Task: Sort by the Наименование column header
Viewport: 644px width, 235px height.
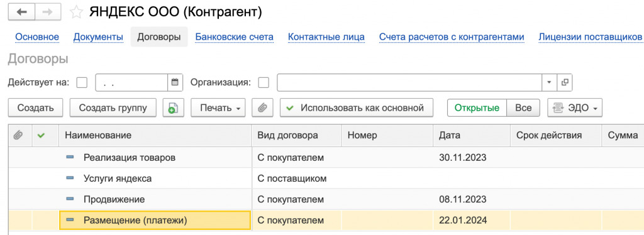Action: coord(155,135)
